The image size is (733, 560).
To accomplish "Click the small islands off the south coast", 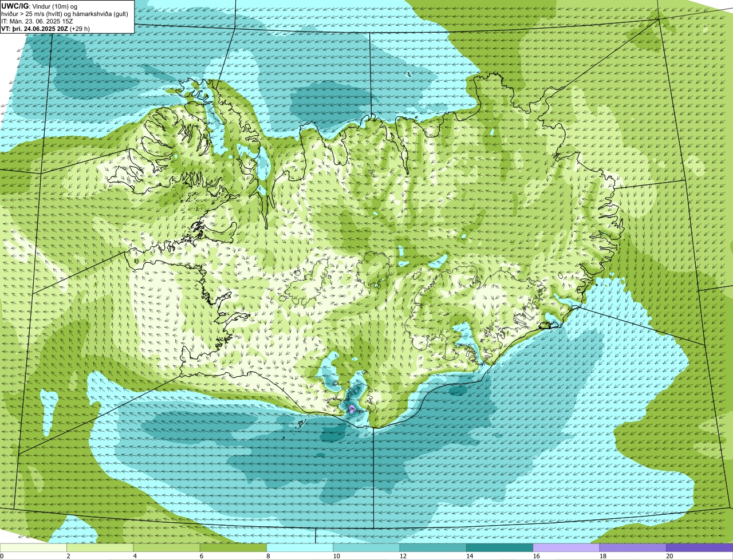I will tap(299, 425).
